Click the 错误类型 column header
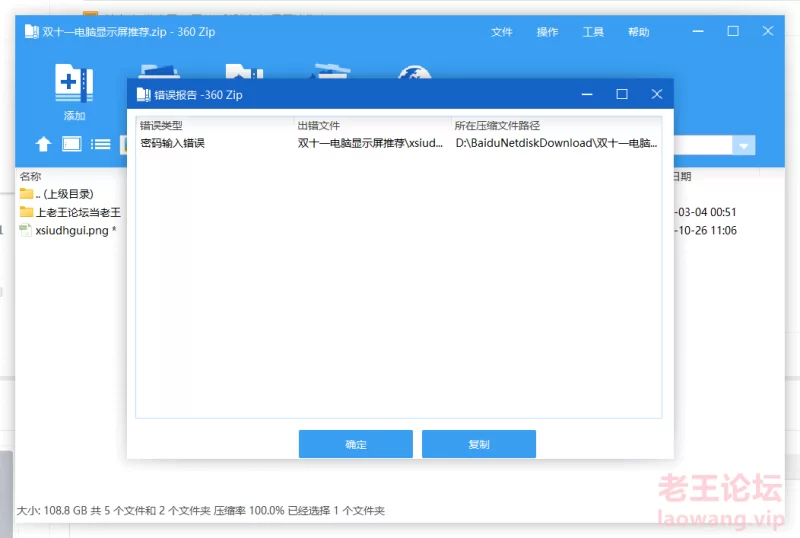This screenshot has height=538, width=800. (161, 126)
